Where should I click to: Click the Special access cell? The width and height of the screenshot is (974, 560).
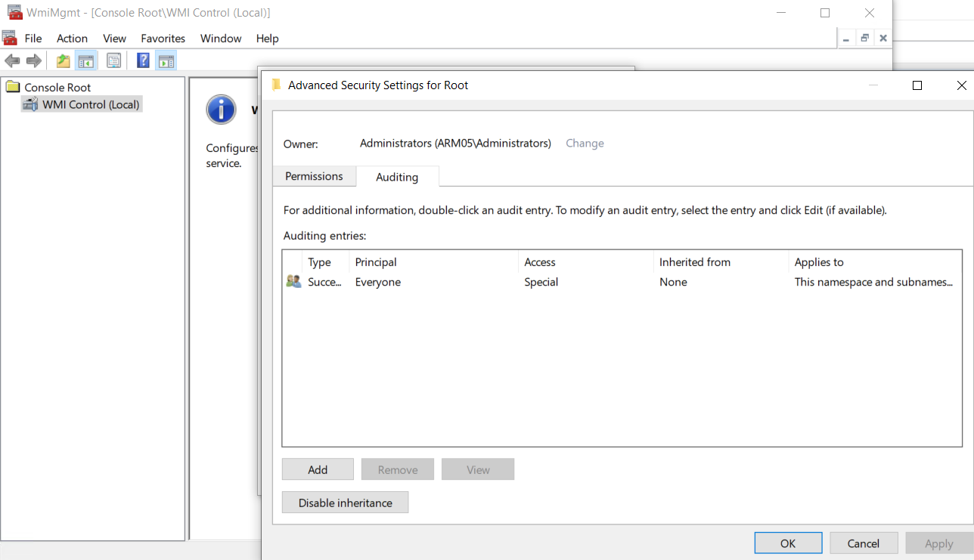click(x=541, y=282)
